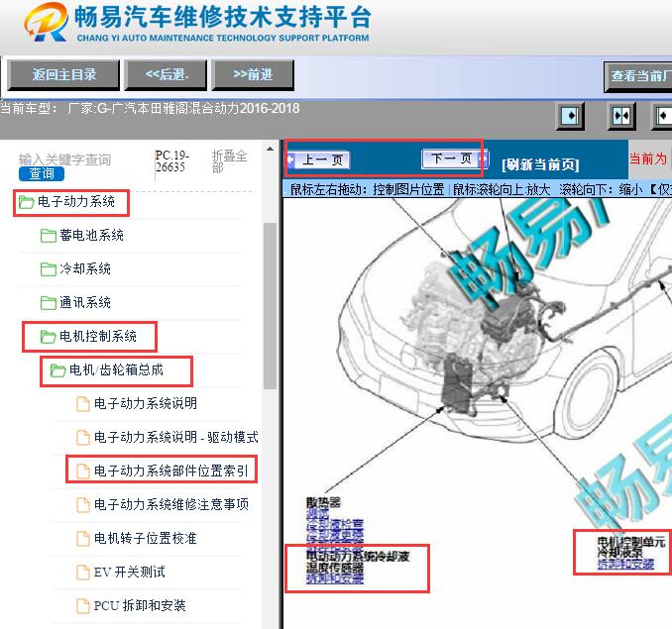The height and width of the screenshot is (629, 672).
Task: Click document icon beside 电子动力系统说明
Action: (x=82, y=404)
